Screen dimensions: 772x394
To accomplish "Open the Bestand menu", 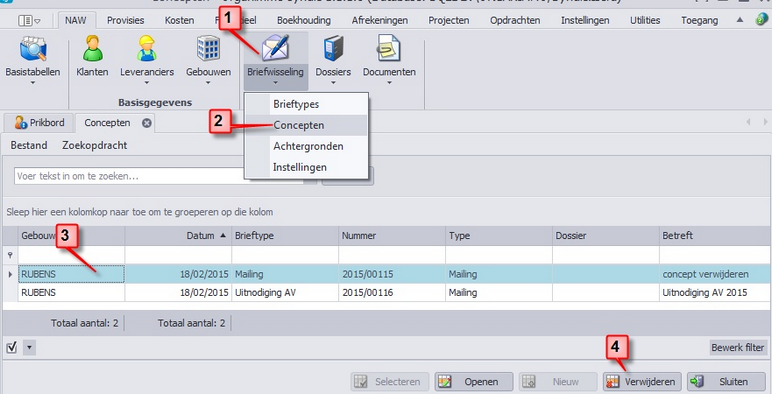I will (x=29, y=145).
